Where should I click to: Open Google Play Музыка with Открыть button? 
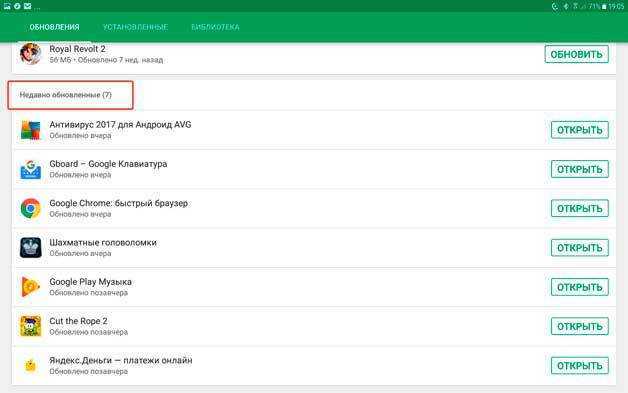click(580, 287)
